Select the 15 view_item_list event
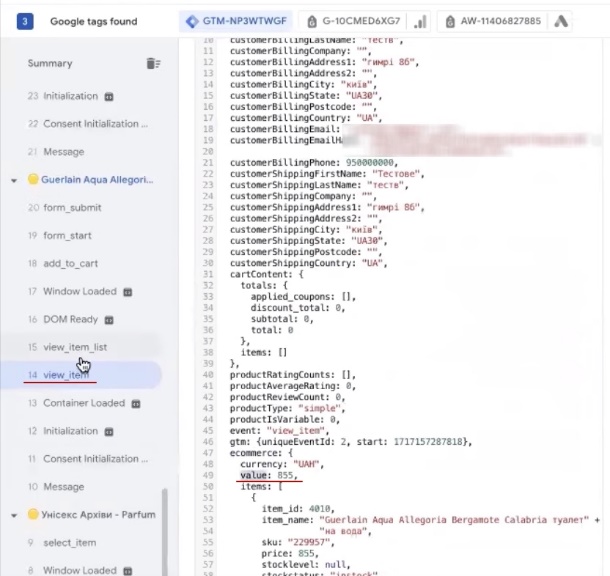Image resolution: width=610 pixels, height=576 pixels. coord(75,347)
